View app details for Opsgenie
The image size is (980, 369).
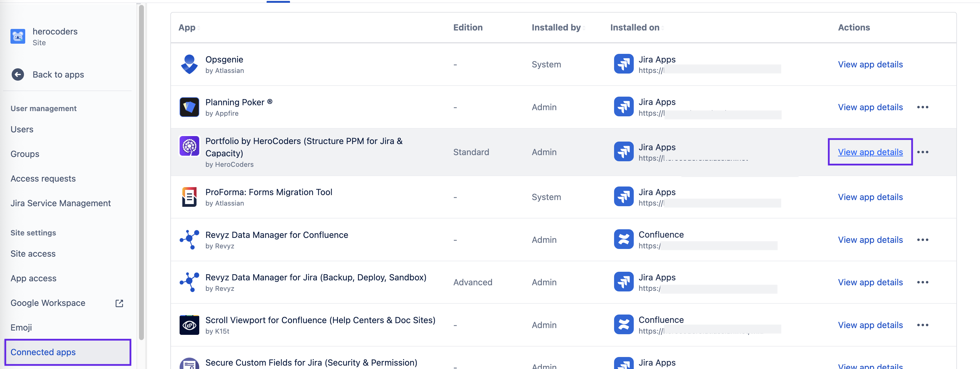pyautogui.click(x=870, y=64)
